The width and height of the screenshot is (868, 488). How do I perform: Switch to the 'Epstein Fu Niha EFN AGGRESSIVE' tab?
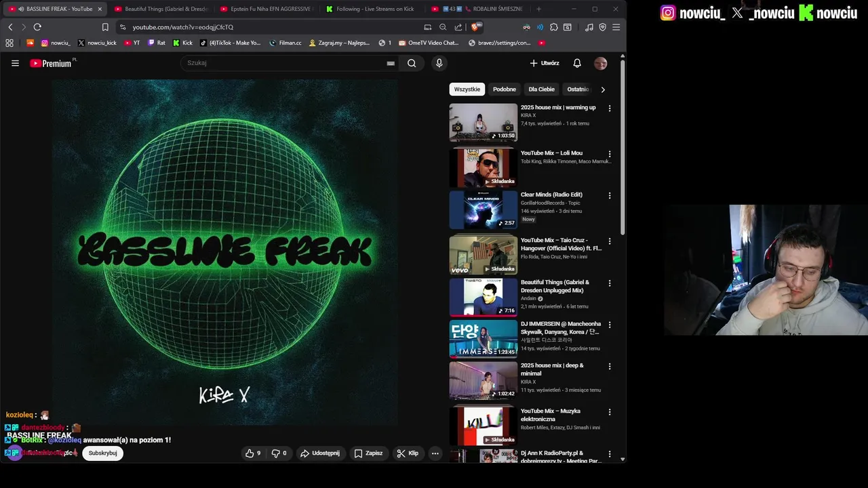(266, 9)
